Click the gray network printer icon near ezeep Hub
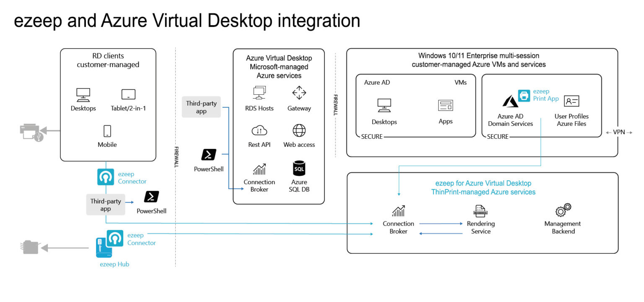The image size is (644, 302). [30, 247]
